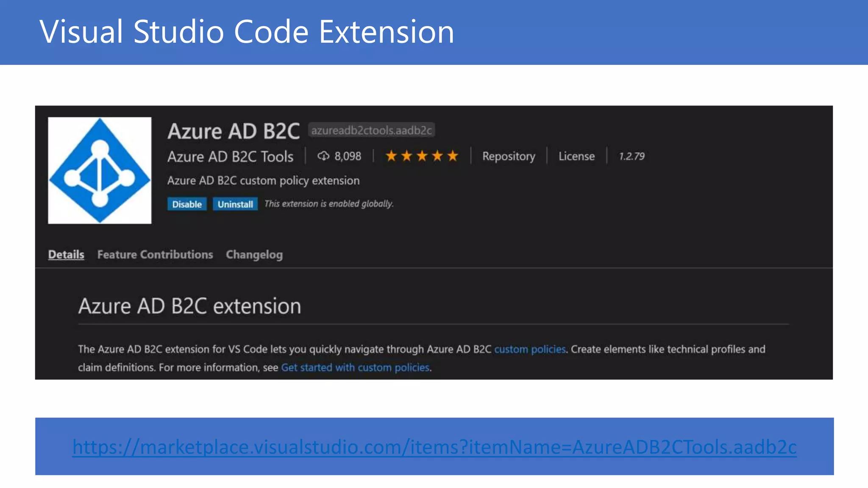Switch to the Feature Contributions tab
The image size is (868, 488).
(155, 254)
